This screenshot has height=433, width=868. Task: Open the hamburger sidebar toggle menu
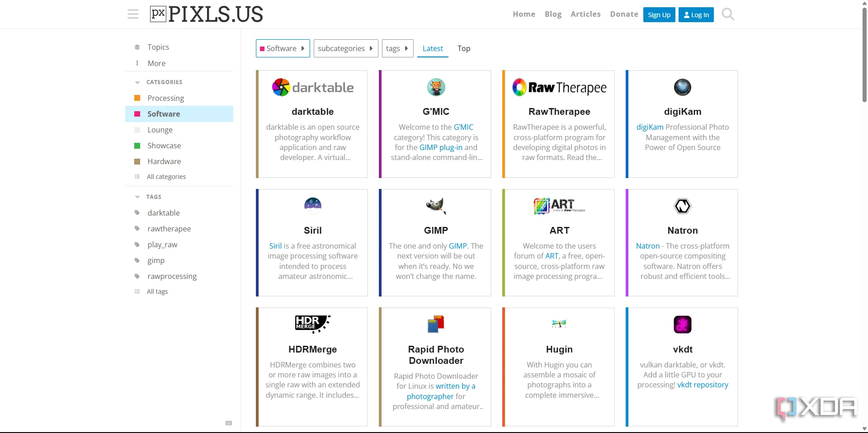pos(133,14)
